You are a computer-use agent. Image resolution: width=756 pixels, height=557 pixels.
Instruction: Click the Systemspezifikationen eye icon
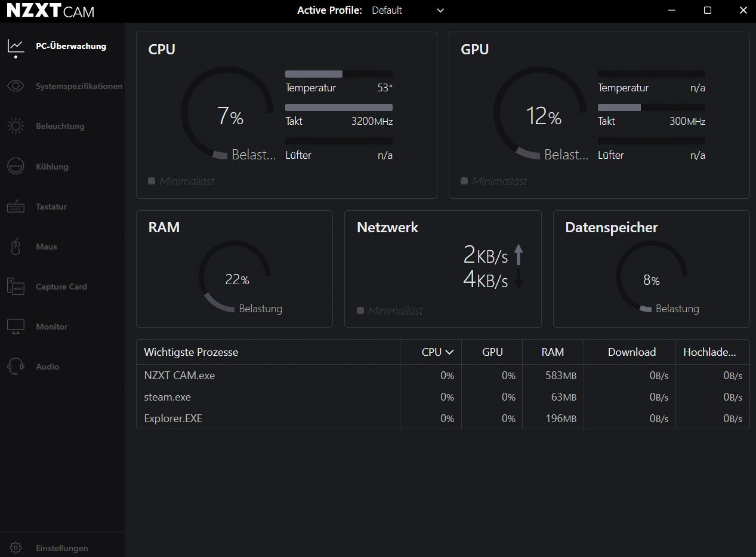(x=16, y=86)
